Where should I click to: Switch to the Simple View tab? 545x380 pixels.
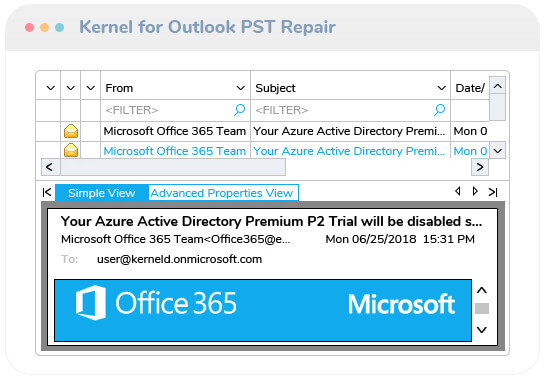[x=101, y=193]
